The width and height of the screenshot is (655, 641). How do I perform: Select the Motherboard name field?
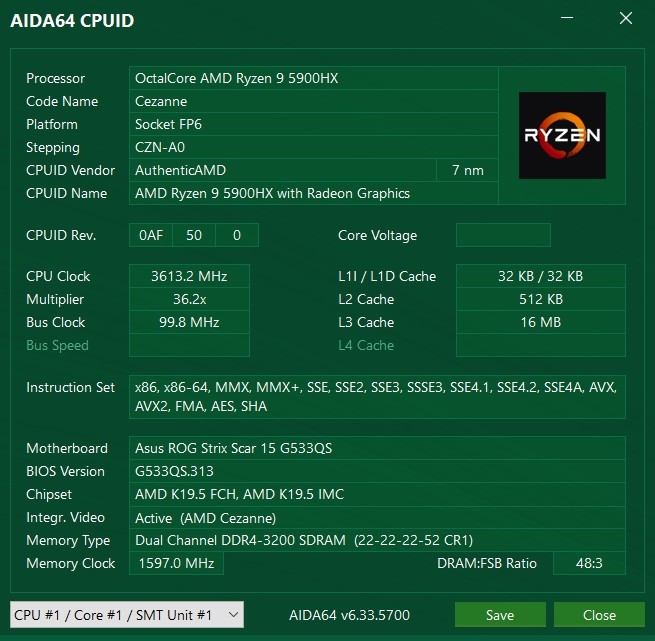click(377, 448)
